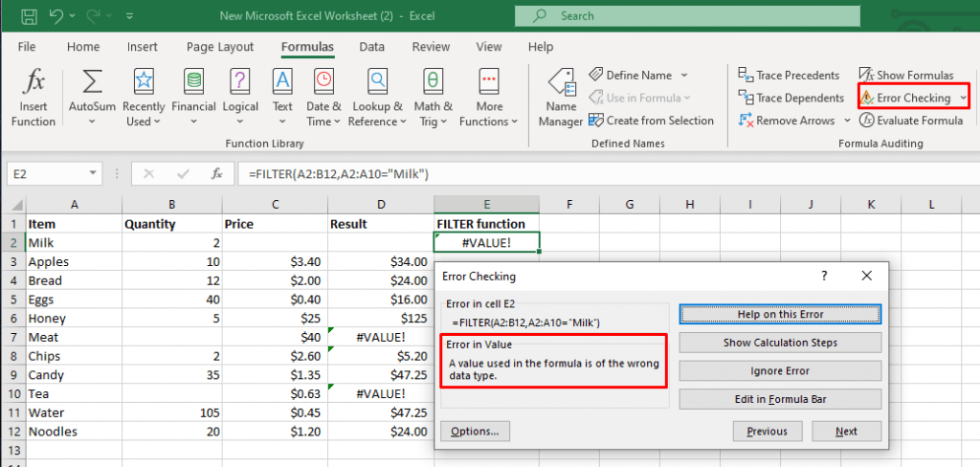Open the Define Name dropdown arrow
This screenshot has width=980, height=467.
[x=683, y=75]
